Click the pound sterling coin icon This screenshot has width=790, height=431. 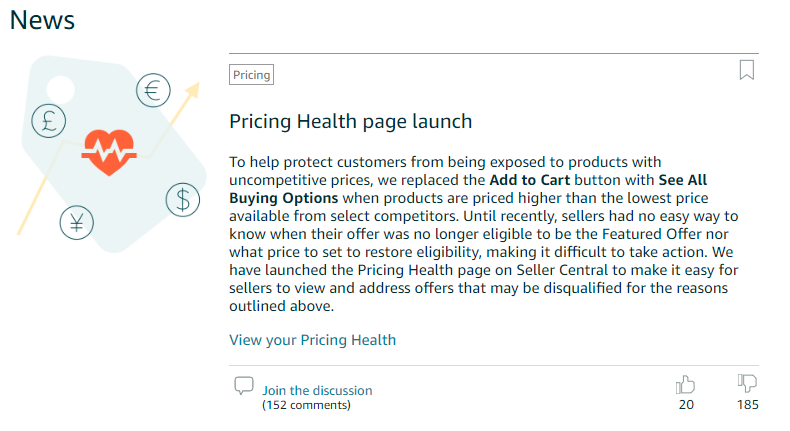coord(49,120)
